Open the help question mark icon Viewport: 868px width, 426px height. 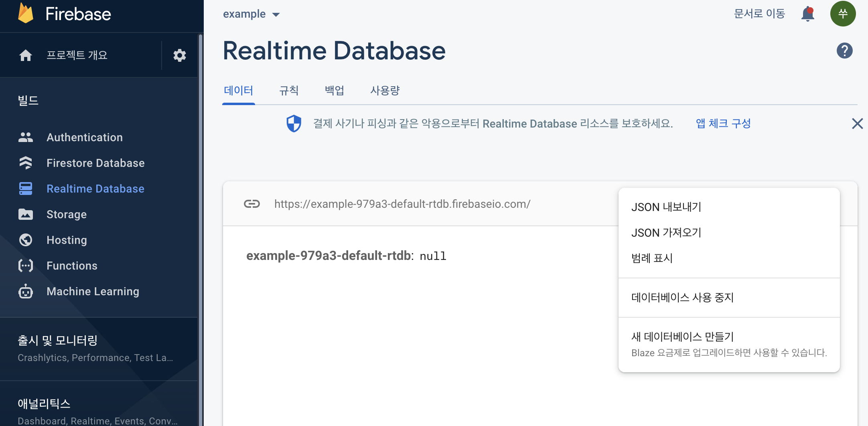[845, 51]
